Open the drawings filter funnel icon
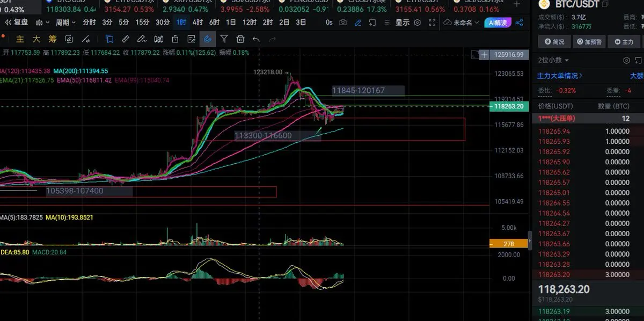The width and height of the screenshot is (644, 321). [x=224, y=39]
